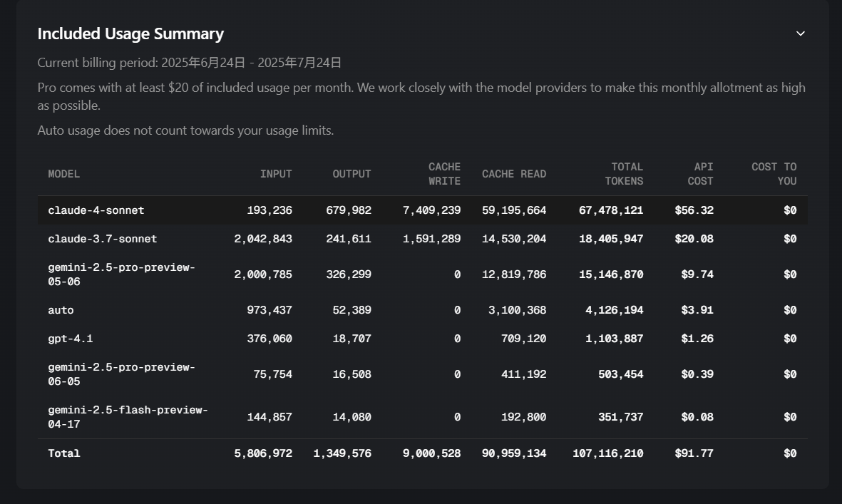Click total API cost $91.77
Screen dimensions: 842x504
(694, 453)
